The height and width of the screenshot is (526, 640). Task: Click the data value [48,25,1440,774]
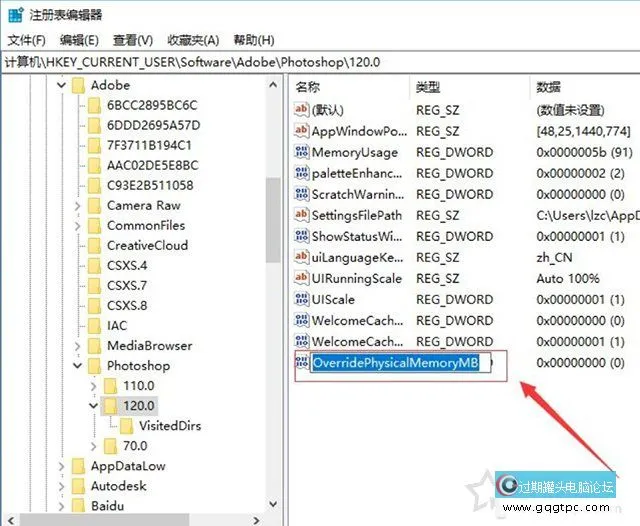click(x=583, y=131)
